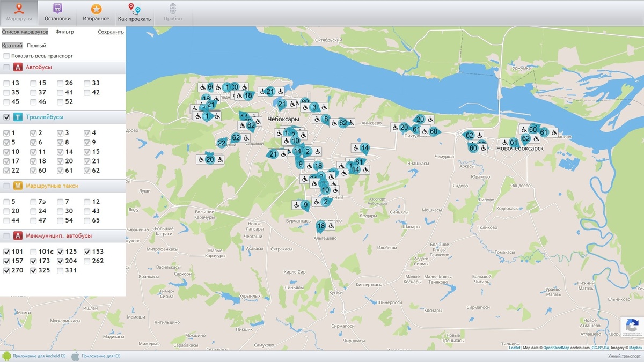Check the Автобусы group checkbox
The width and height of the screenshot is (644, 362).
click(x=7, y=68)
